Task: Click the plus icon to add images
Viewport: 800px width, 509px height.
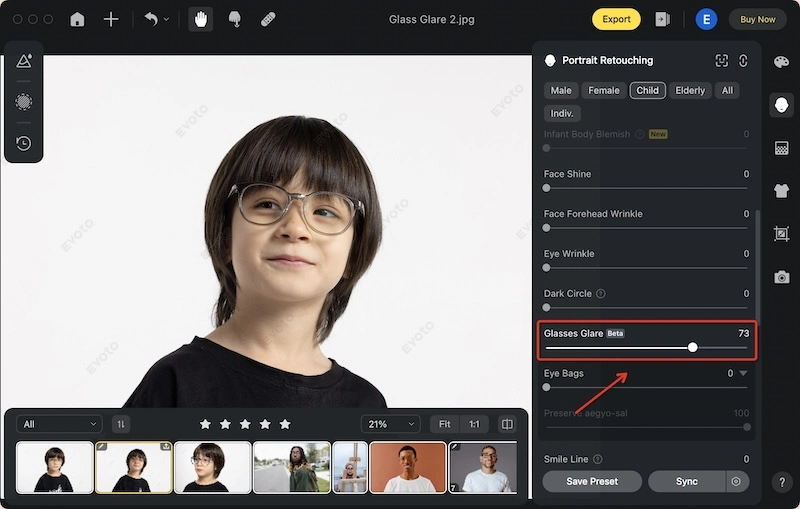Action: (x=111, y=19)
